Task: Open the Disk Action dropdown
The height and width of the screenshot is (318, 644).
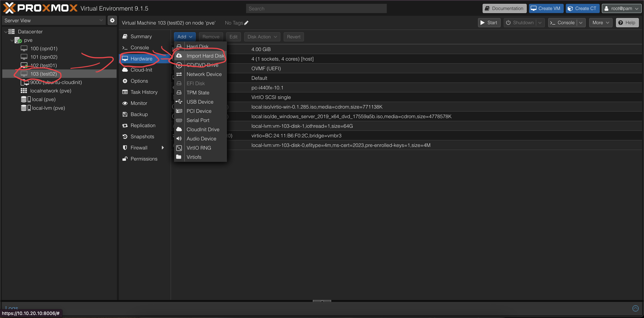Action: tap(262, 37)
